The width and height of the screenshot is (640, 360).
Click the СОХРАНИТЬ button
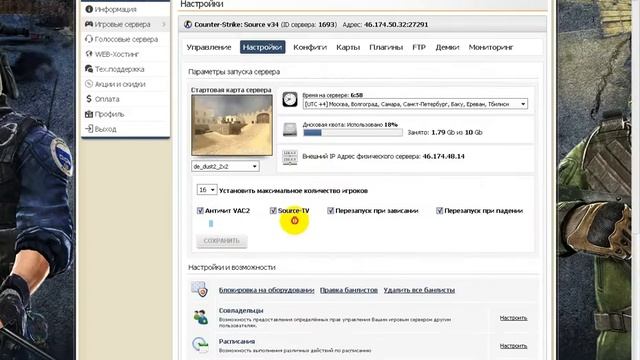point(222,241)
